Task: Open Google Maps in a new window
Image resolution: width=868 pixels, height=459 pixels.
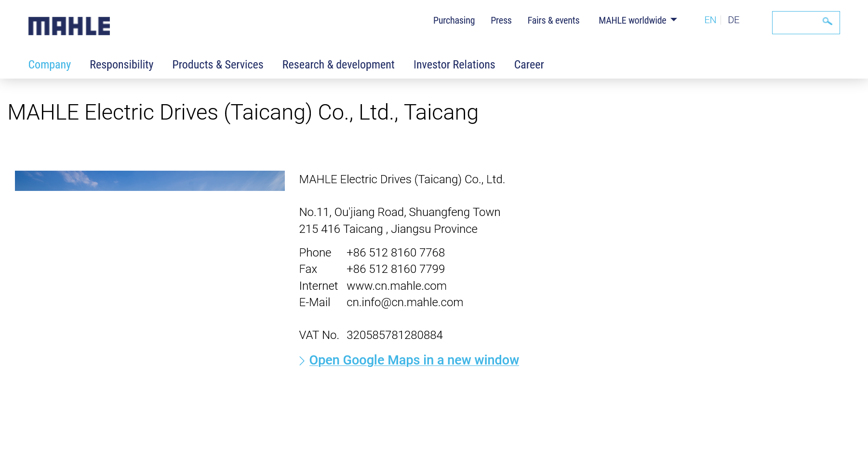Action: tap(414, 360)
